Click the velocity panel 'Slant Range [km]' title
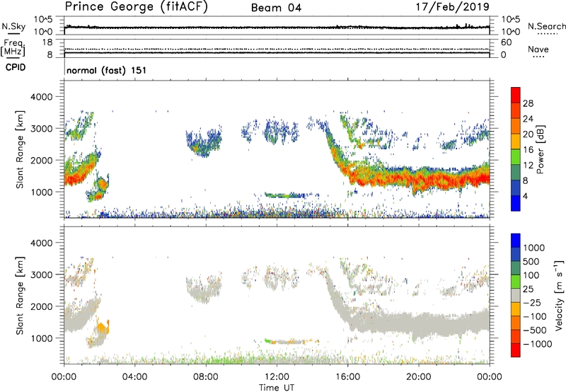The width and height of the screenshot is (566, 392). [20, 296]
